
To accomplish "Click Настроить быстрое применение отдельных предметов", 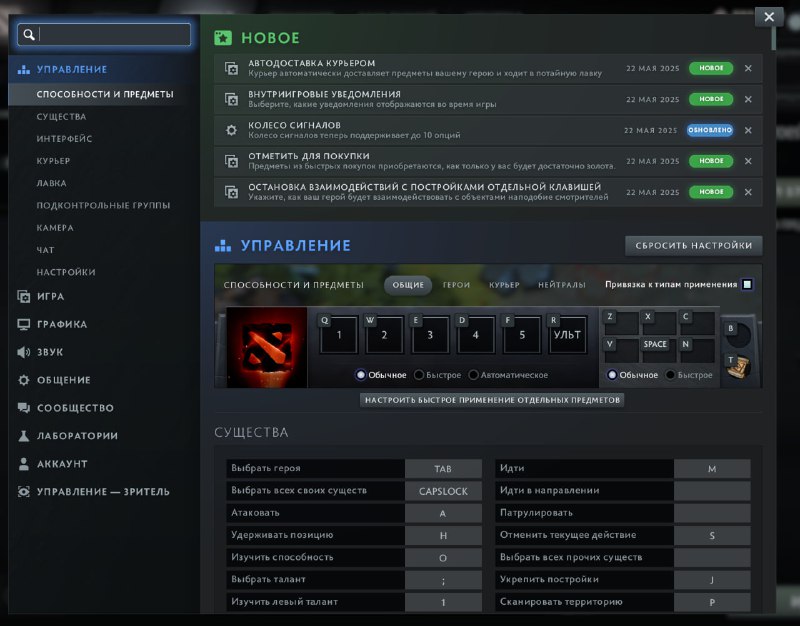I will point(492,400).
